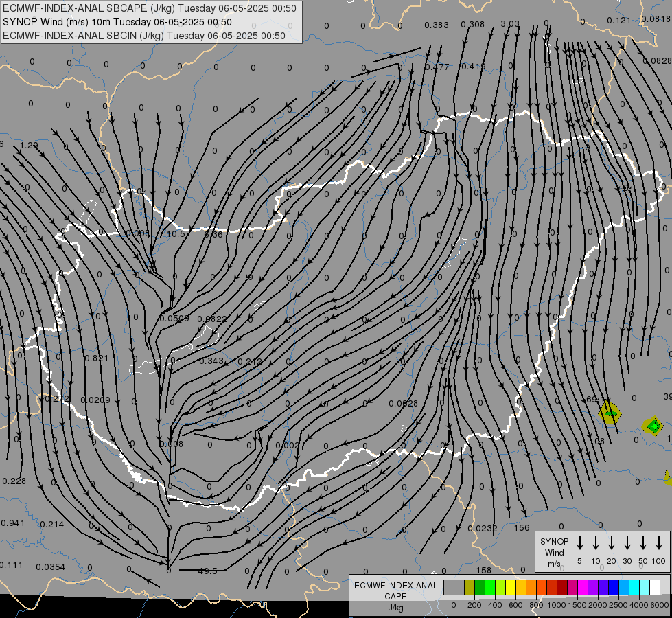Click the map value '0.383'
The image size is (672, 618).
(437, 25)
